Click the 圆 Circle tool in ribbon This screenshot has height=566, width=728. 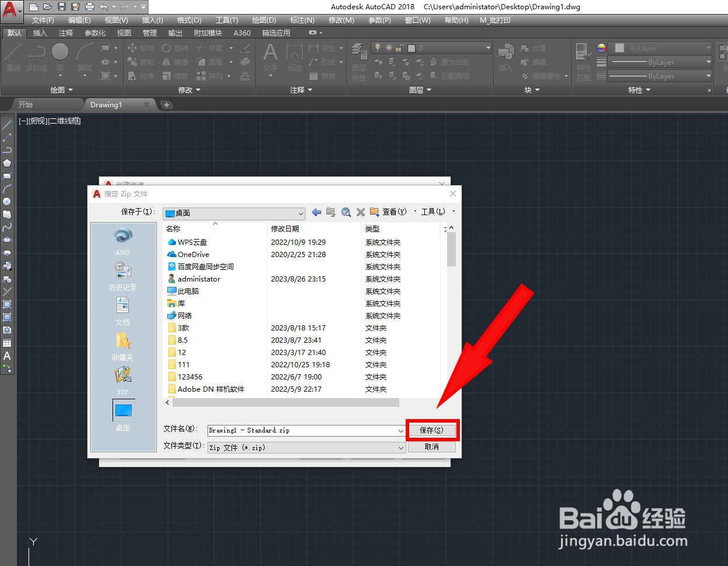point(60,58)
